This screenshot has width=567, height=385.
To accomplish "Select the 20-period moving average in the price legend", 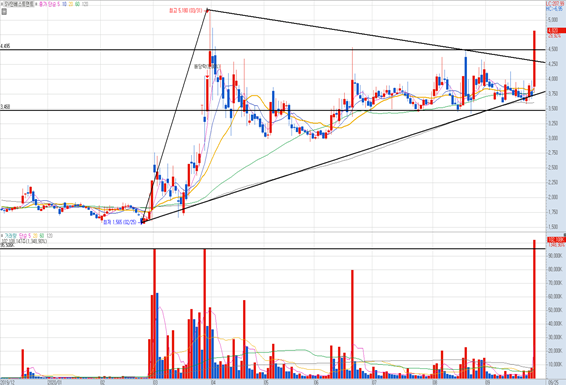I will (x=71, y=4).
